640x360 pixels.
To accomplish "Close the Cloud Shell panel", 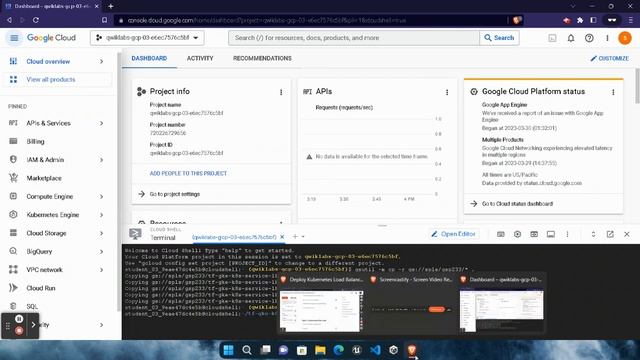I will [627, 234].
